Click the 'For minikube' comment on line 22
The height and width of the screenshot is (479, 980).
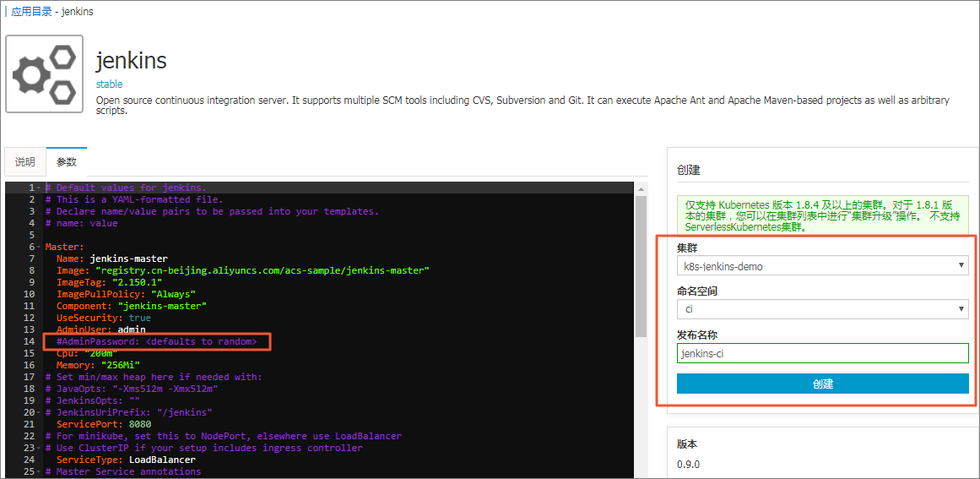pyautogui.click(x=223, y=436)
